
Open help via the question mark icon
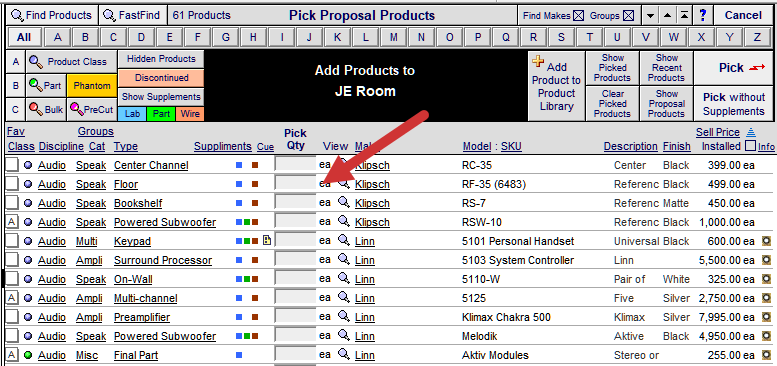[703, 15]
